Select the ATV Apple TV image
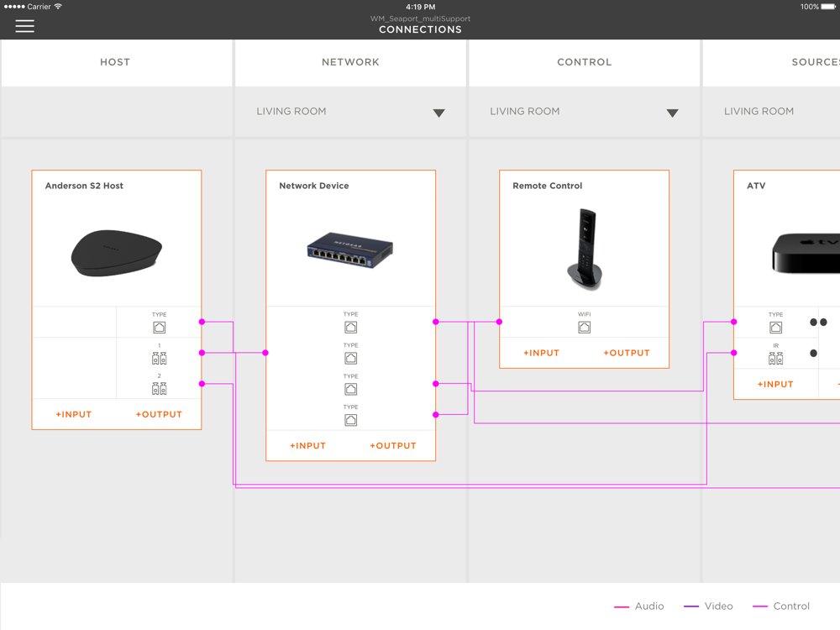This screenshot has width=840, height=630. [806, 253]
